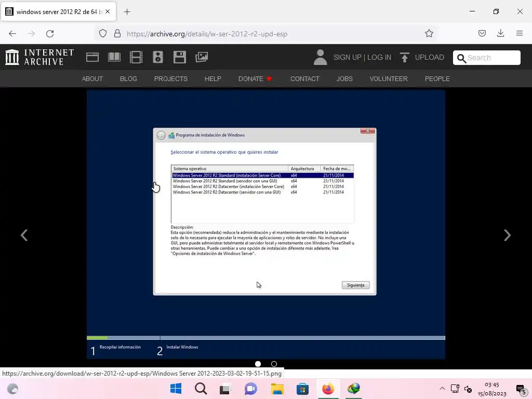Click the network tray icon
The height and width of the screenshot is (399, 532).
point(455,389)
